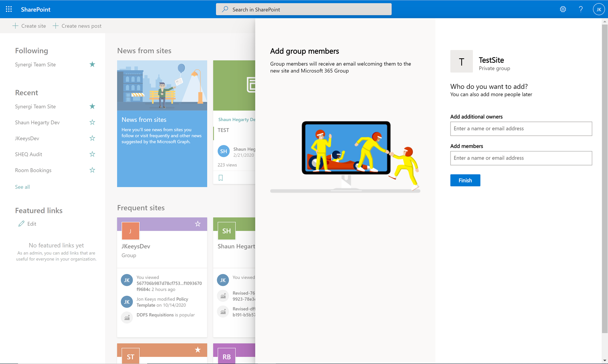Follow Shaun Hegarty Dev via its star
The height and width of the screenshot is (364, 608).
tap(92, 122)
